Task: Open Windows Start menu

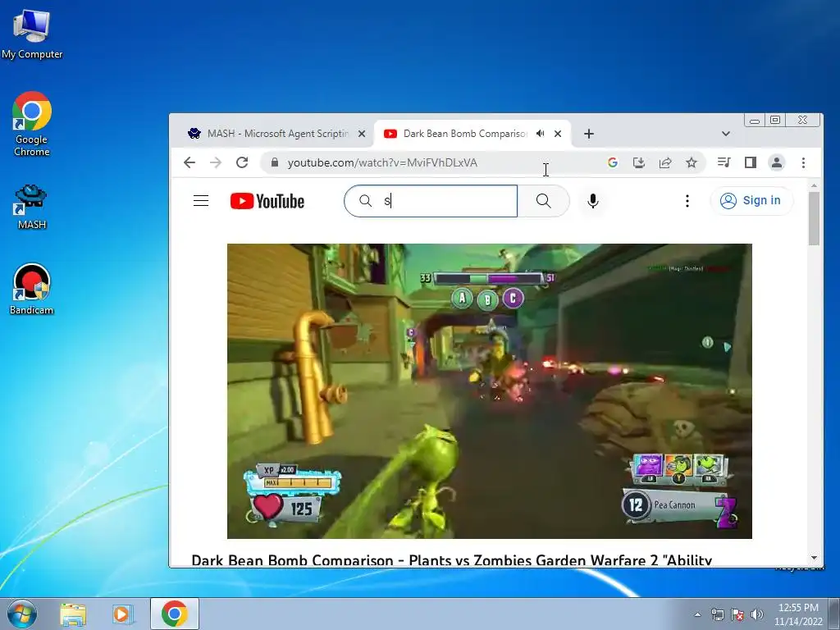Action: (22, 614)
